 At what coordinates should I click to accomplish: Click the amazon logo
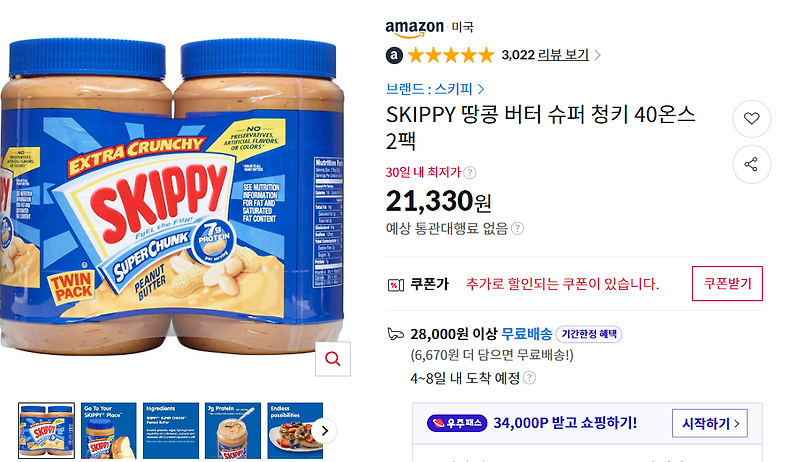click(414, 29)
